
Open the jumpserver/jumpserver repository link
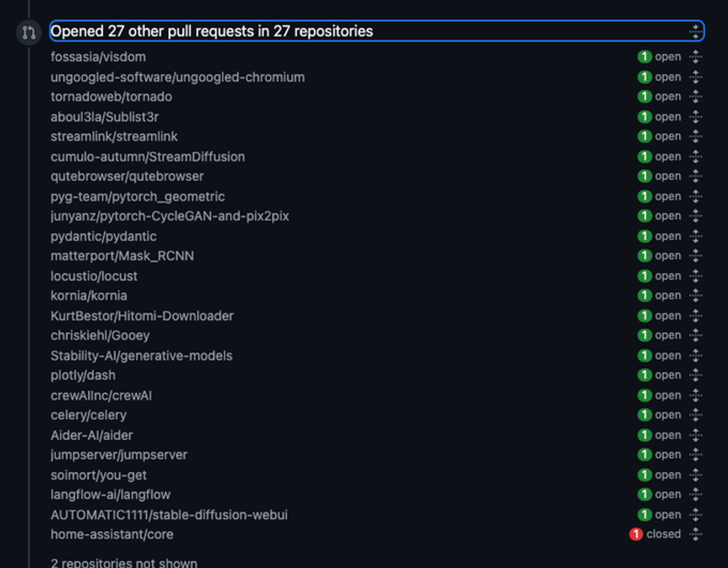coord(119,455)
